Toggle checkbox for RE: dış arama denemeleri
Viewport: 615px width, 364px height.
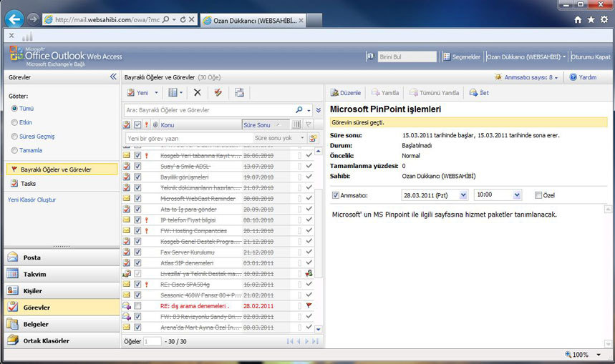click(137, 305)
